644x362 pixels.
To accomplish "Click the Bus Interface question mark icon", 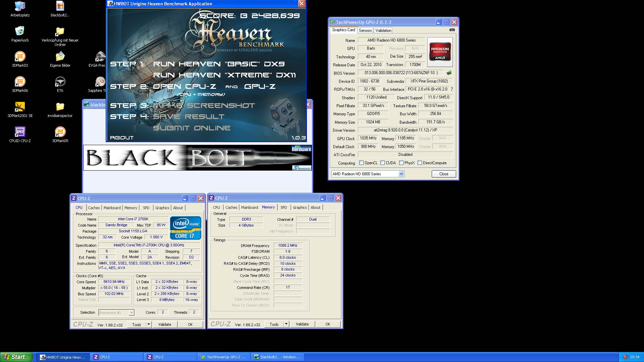I will tap(451, 89).
